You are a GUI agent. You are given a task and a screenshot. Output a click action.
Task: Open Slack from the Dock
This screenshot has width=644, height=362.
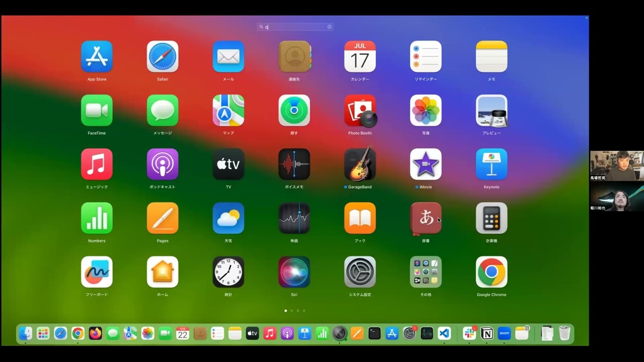(469, 333)
